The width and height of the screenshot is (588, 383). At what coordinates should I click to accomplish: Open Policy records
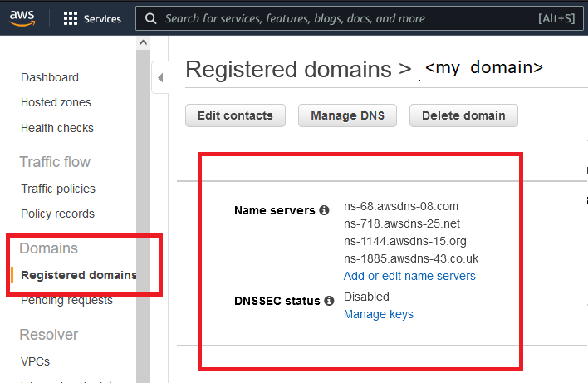point(58,214)
